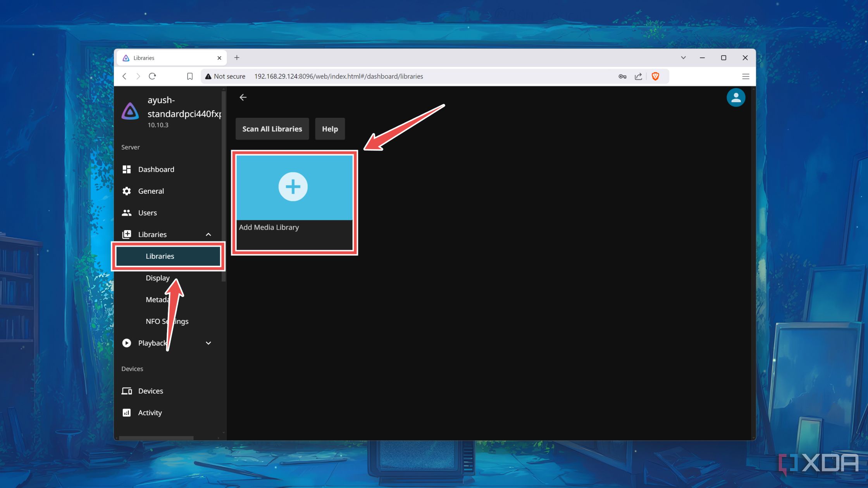Expand the Playback submenu arrow

click(208, 343)
